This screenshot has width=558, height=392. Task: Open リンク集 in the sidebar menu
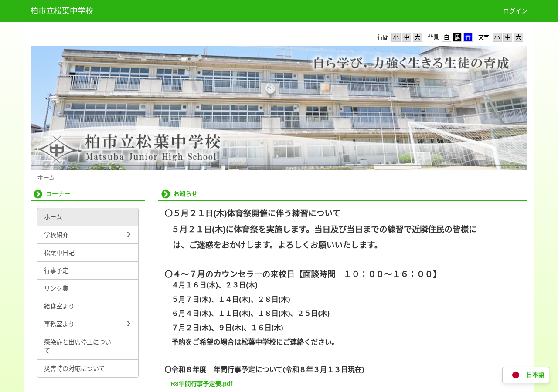tap(88, 288)
